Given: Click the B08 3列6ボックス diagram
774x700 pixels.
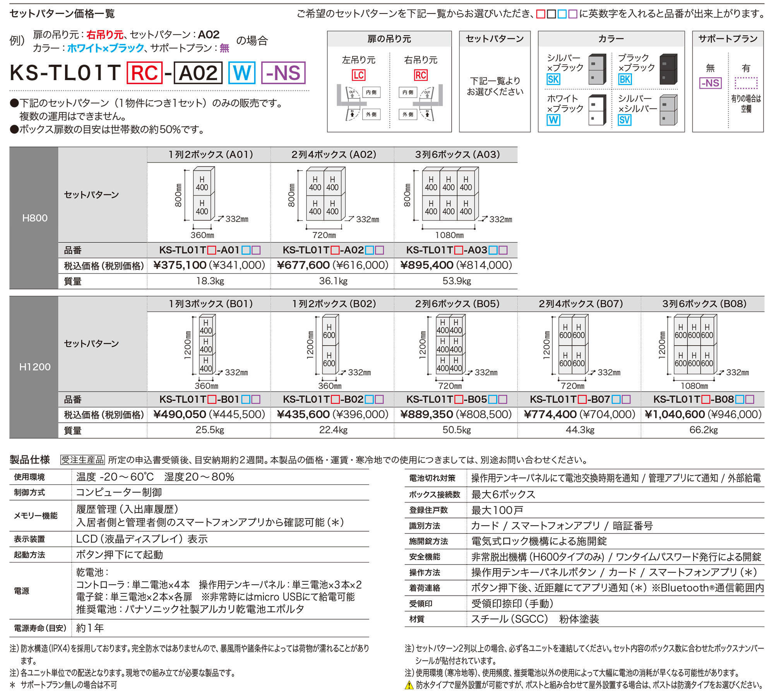Looking at the screenshot, I should 695,345.
